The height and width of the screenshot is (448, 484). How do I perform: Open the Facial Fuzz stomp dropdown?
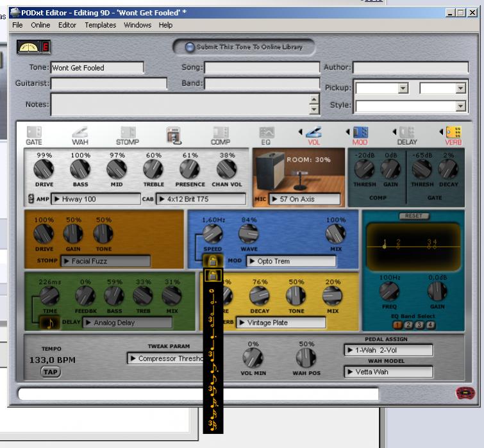[x=106, y=261]
